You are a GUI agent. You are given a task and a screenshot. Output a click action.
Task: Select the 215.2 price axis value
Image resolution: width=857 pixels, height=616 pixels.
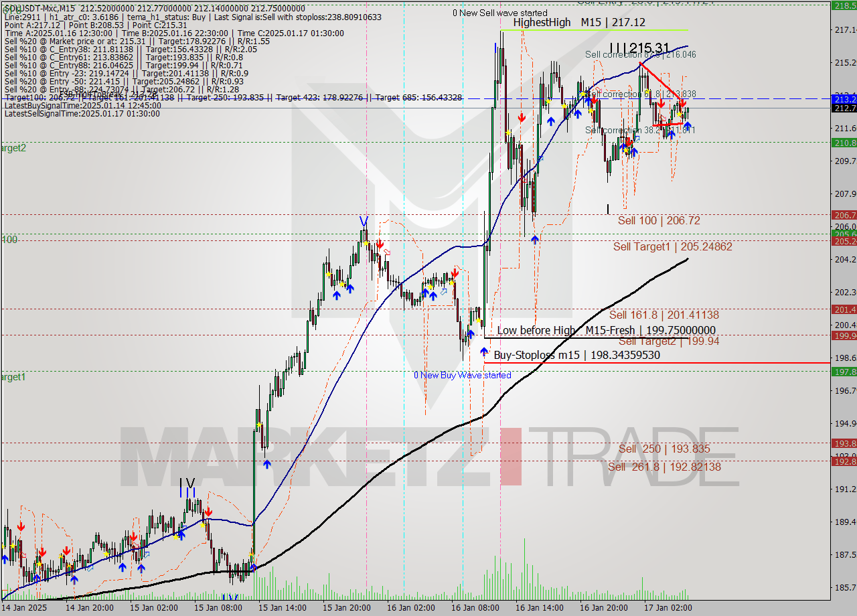(x=846, y=63)
